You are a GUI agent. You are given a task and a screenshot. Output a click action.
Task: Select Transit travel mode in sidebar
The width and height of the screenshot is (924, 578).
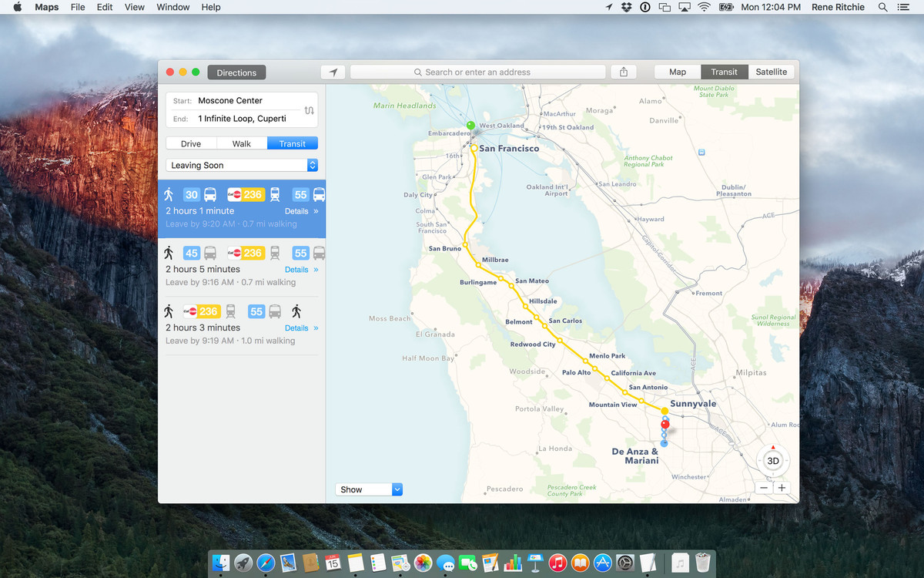click(x=293, y=143)
